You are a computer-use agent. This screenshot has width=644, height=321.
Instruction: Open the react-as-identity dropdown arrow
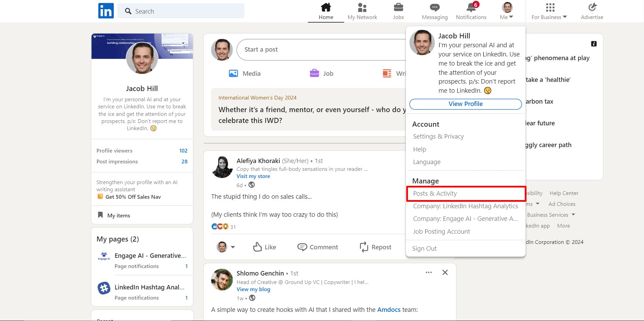click(233, 247)
